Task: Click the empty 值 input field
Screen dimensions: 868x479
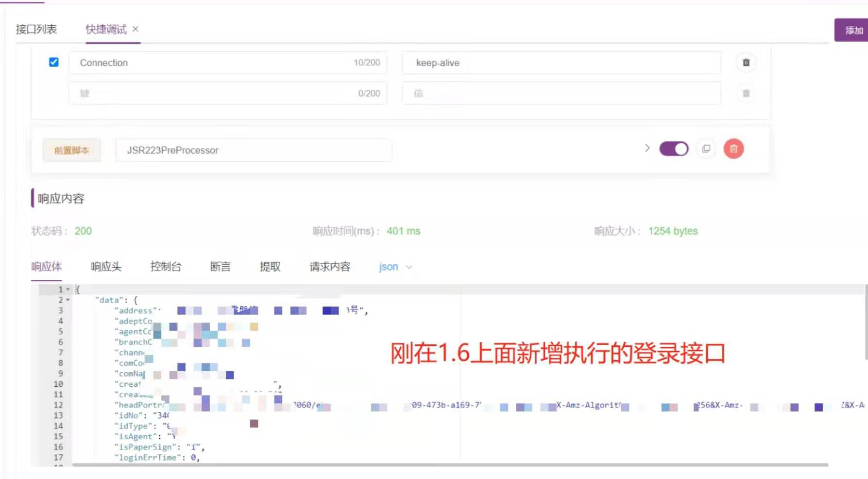Action: pos(562,93)
